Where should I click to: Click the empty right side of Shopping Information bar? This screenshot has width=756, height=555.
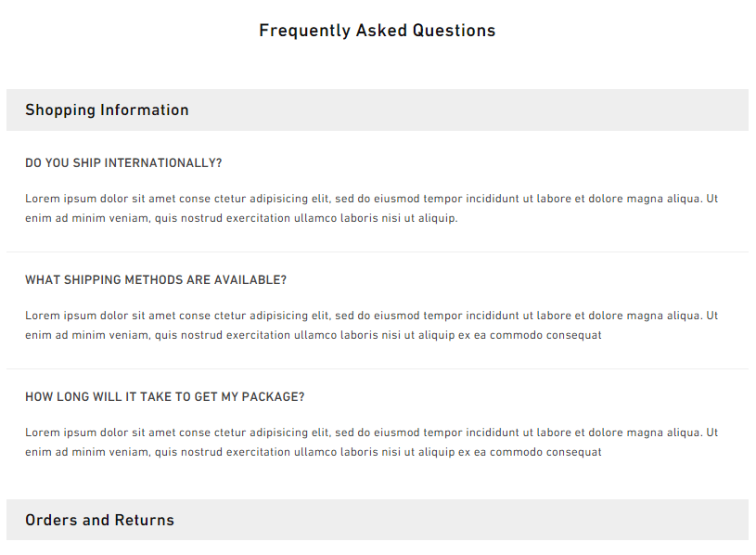tap(579, 110)
